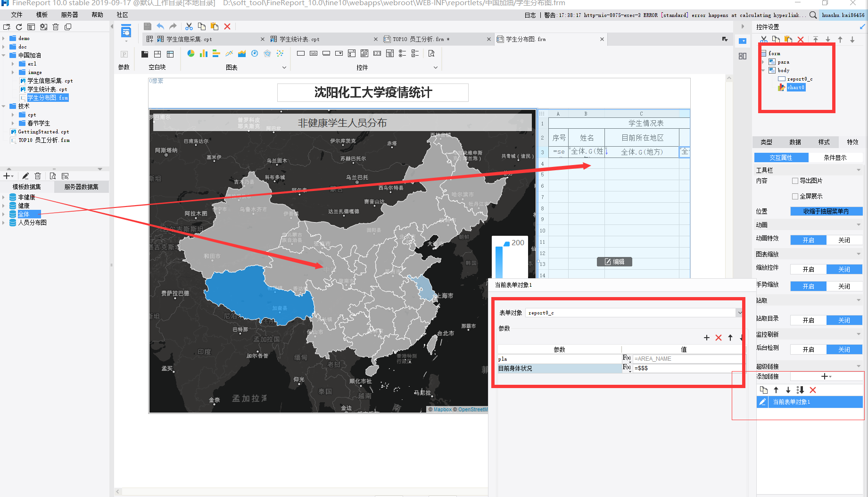Click the cut scissors icon in main toolbar

tap(189, 26)
